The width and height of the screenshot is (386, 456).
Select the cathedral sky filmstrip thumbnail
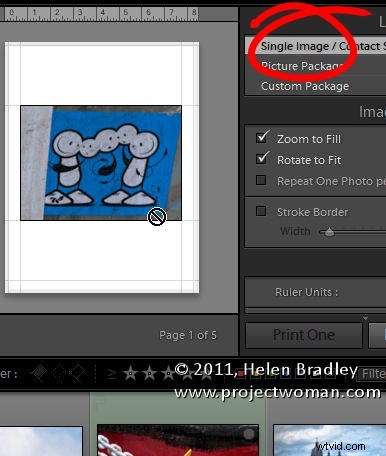[x=329, y=440]
